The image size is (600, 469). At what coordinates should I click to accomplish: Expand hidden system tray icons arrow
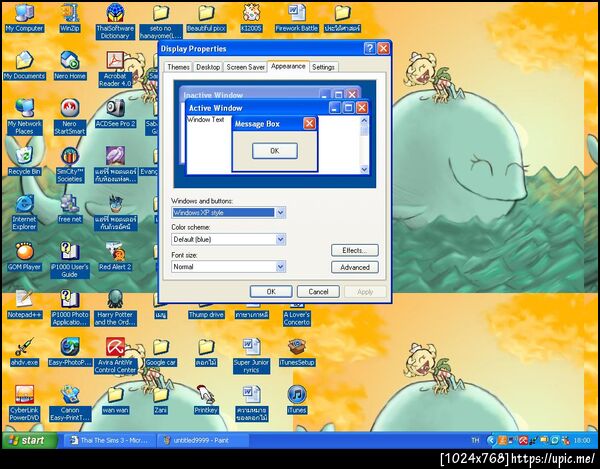[491, 440]
